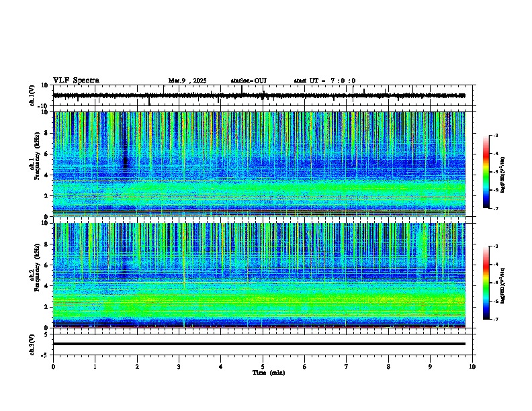This screenshot has width=532, height=411.
Task: Click the "start UT = 7 : 0 : 0" text
Action: coord(324,81)
